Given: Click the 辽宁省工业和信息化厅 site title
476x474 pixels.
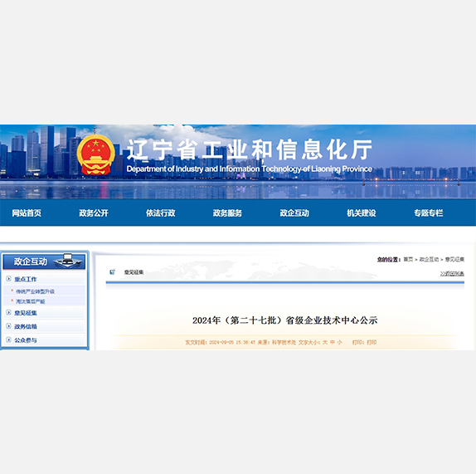Looking at the screenshot, I should (250, 149).
